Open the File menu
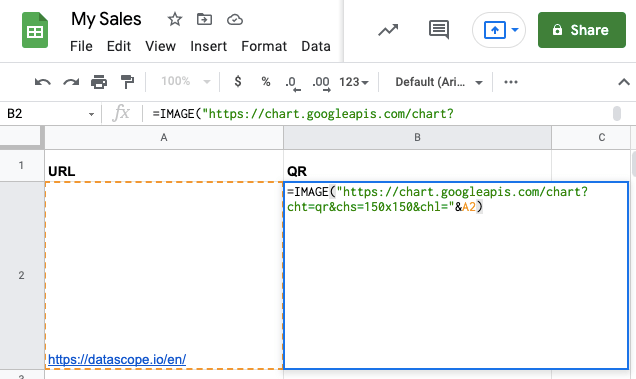636x379 pixels. tap(81, 46)
